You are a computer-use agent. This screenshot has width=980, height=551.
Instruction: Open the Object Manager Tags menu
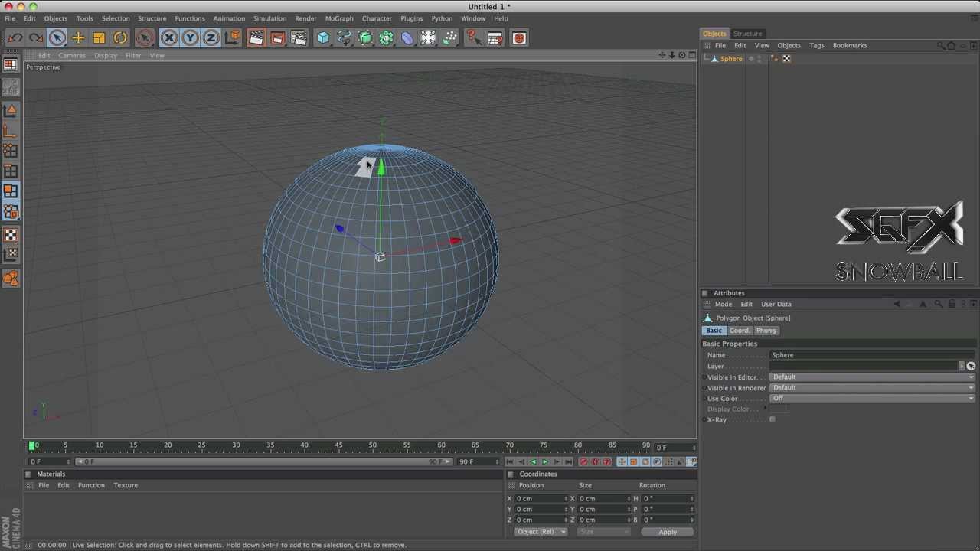tap(817, 45)
